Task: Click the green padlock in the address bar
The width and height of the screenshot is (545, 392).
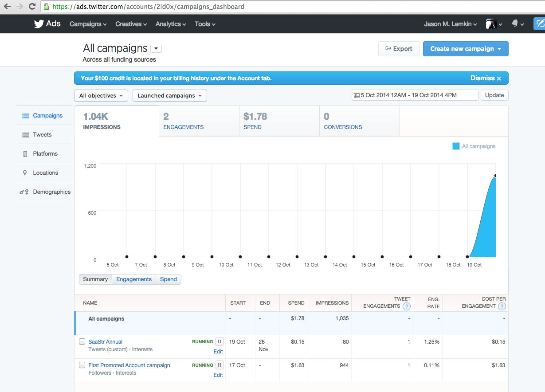Action: point(46,7)
